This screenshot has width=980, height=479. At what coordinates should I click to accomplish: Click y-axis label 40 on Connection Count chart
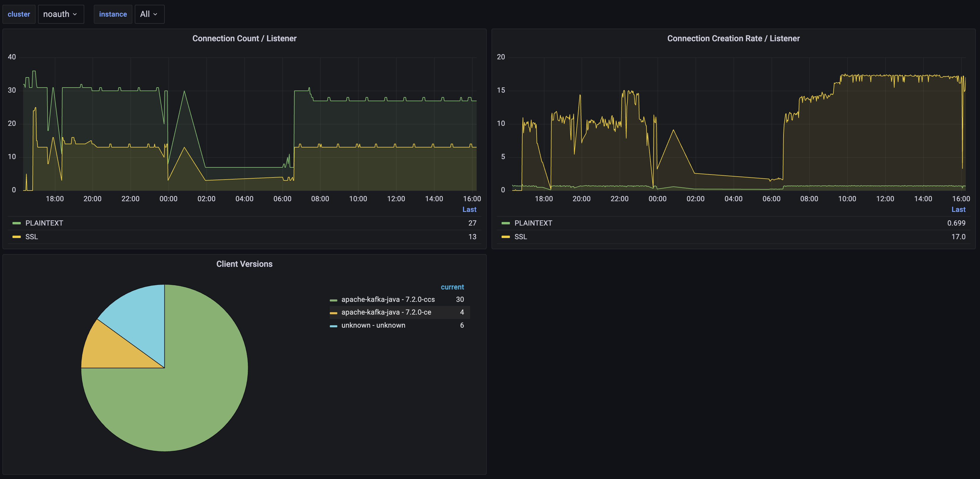coord(12,57)
